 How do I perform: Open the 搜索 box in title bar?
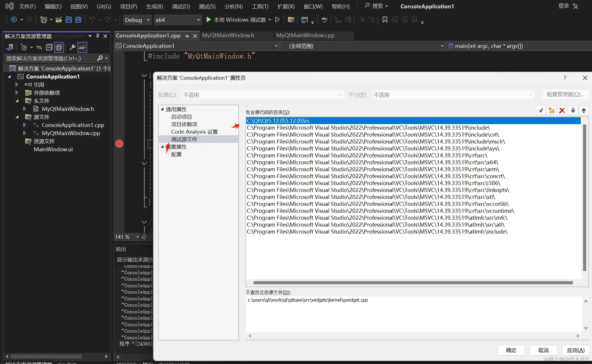[x=376, y=6]
